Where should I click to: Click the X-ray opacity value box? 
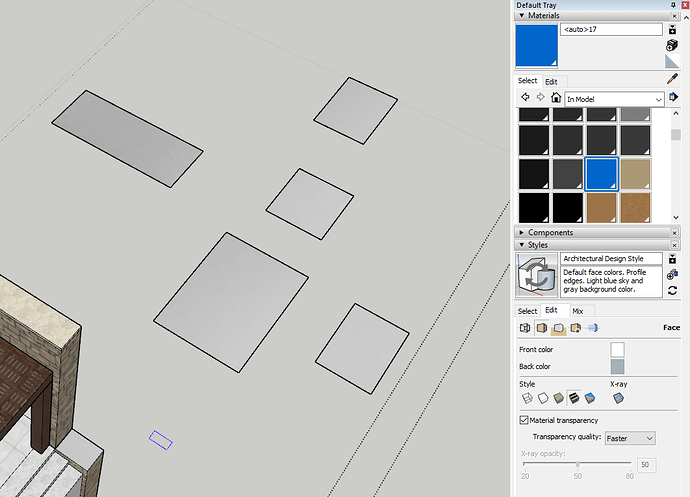click(646, 465)
